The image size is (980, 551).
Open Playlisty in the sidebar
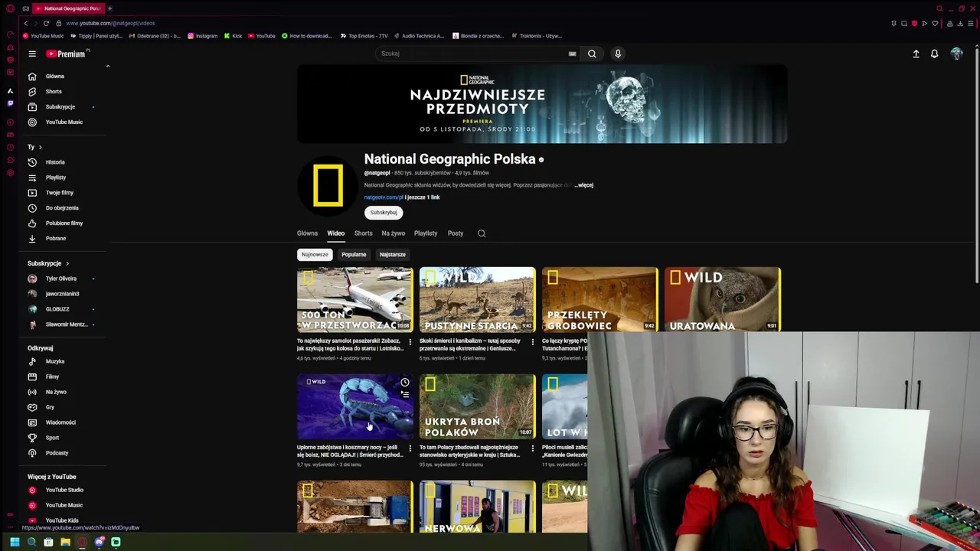[x=55, y=178]
